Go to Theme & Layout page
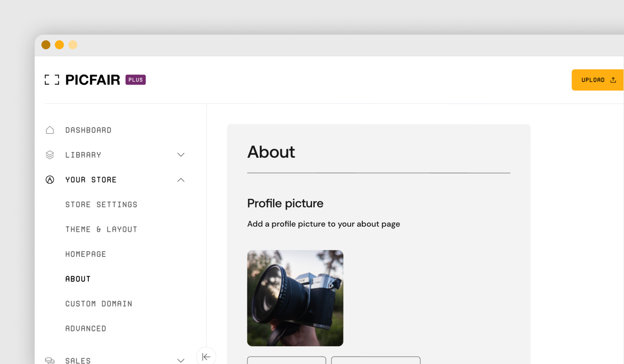The image size is (624, 364). coord(101,229)
